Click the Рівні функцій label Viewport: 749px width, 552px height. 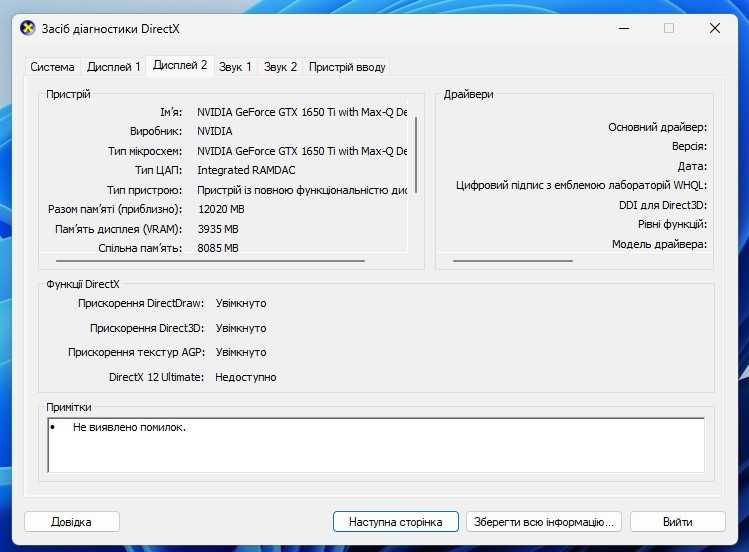(x=672, y=224)
